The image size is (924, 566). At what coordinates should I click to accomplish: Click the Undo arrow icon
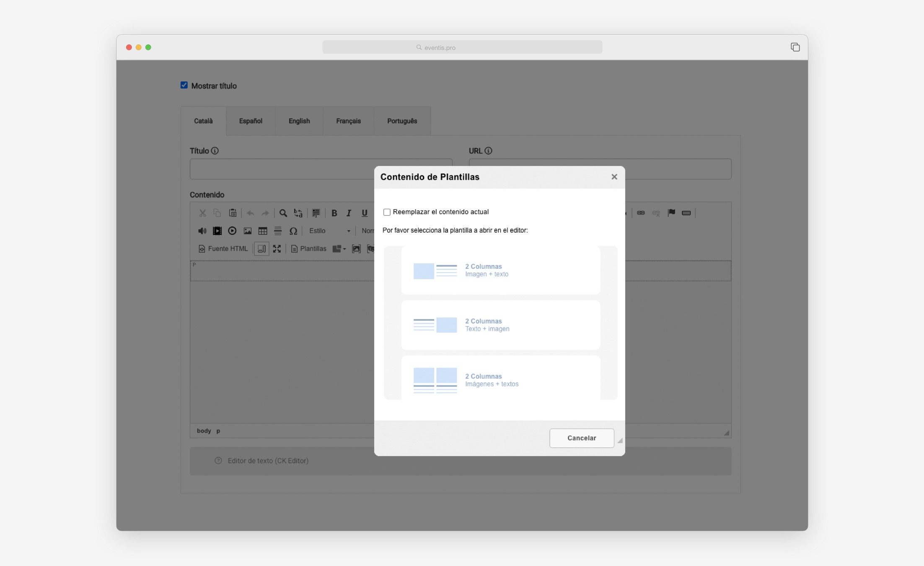(251, 213)
